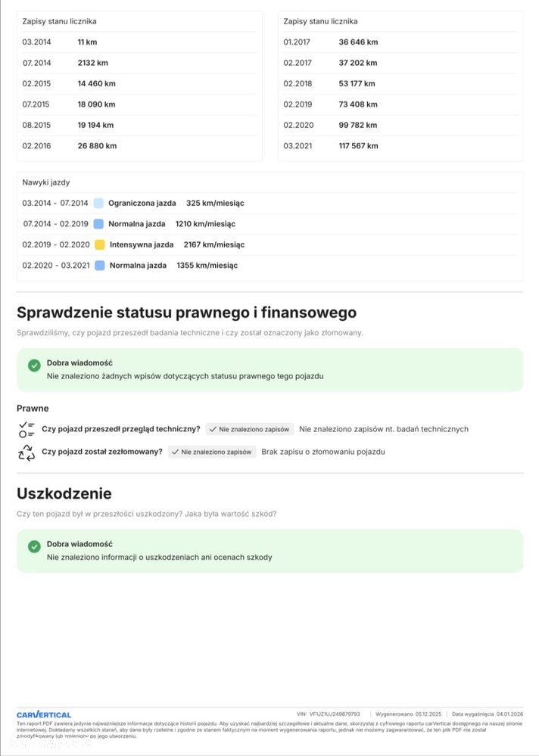Click the 'Sprawdzenie statusu prawnego i finansowego' heading

(x=186, y=313)
